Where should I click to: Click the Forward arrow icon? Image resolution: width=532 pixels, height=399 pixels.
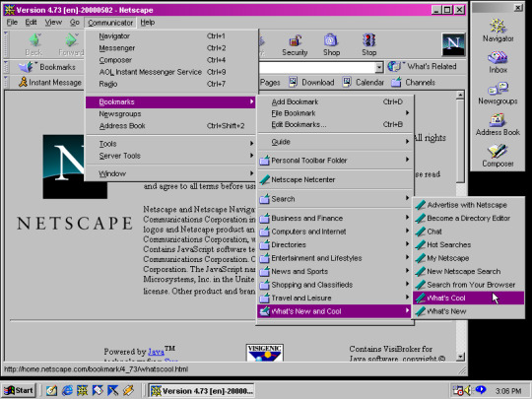(x=71, y=40)
